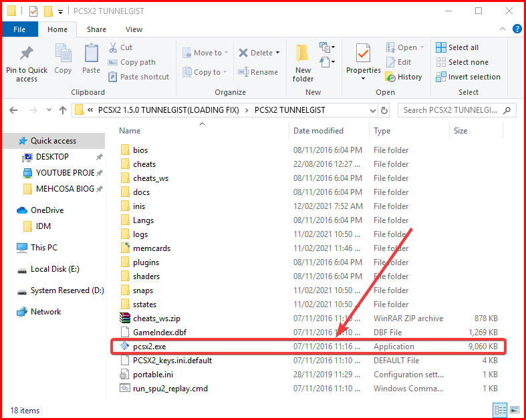526x420 pixels.
Task: Open the Delete options arrow
Action: (278, 53)
